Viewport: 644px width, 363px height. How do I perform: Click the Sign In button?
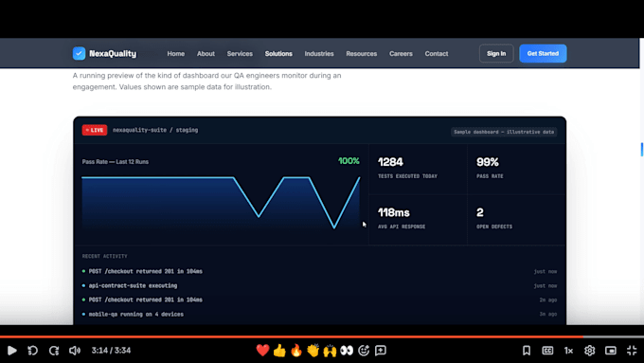point(496,53)
